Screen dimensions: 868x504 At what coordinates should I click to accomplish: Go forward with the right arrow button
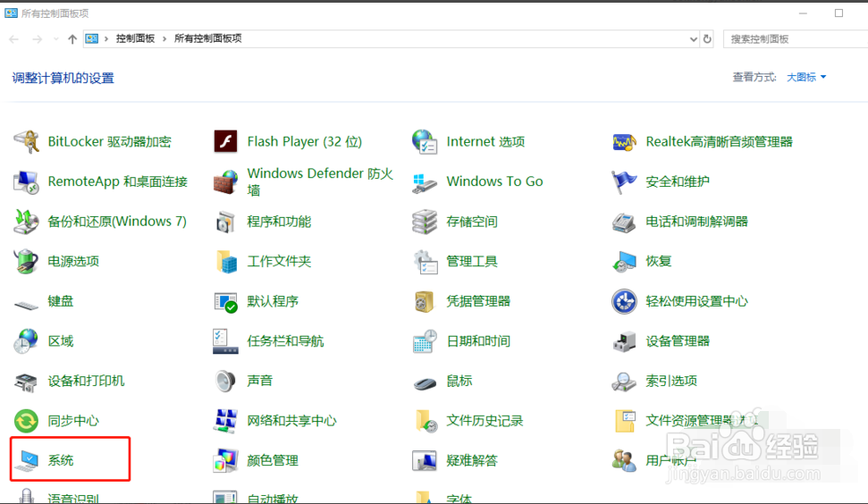tap(37, 38)
